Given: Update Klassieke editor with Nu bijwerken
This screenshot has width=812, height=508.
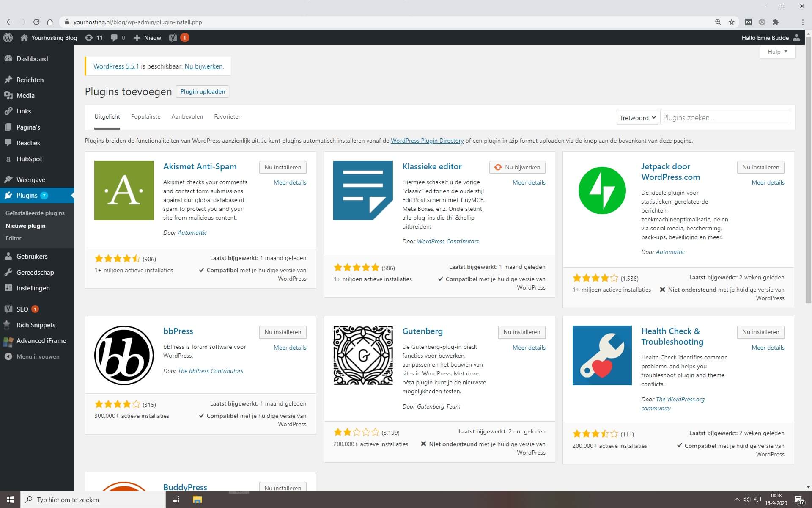Looking at the screenshot, I should coord(517,167).
